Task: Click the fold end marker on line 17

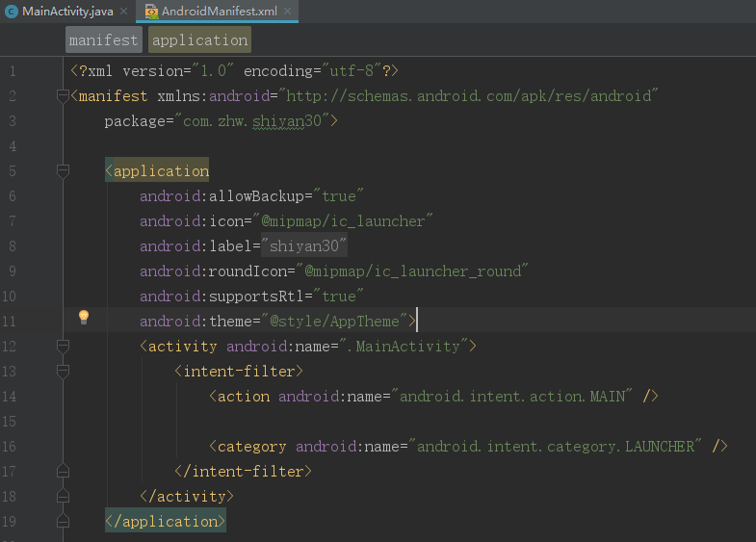Action: pyautogui.click(x=63, y=471)
